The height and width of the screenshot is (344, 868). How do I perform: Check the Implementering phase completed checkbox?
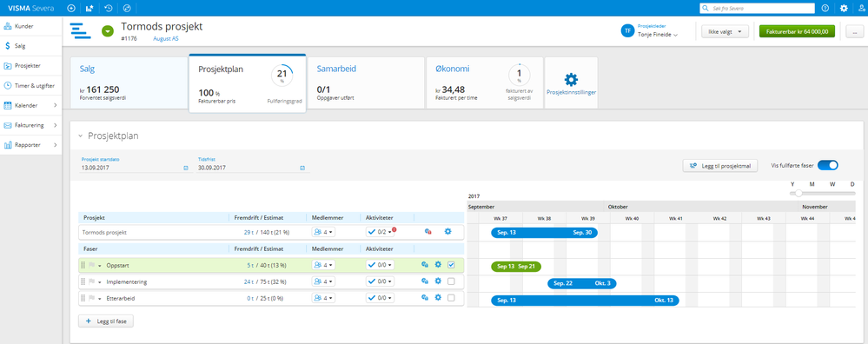(x=451, y=281)
